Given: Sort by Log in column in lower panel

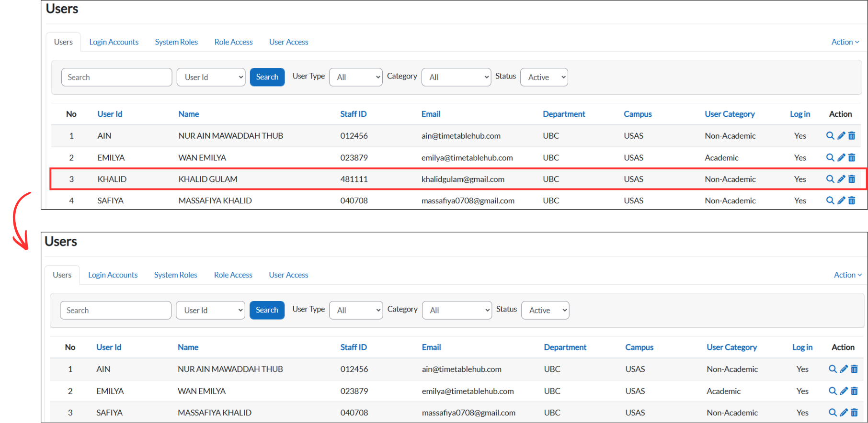Looking at the screenshot, I should click(802, 347).
